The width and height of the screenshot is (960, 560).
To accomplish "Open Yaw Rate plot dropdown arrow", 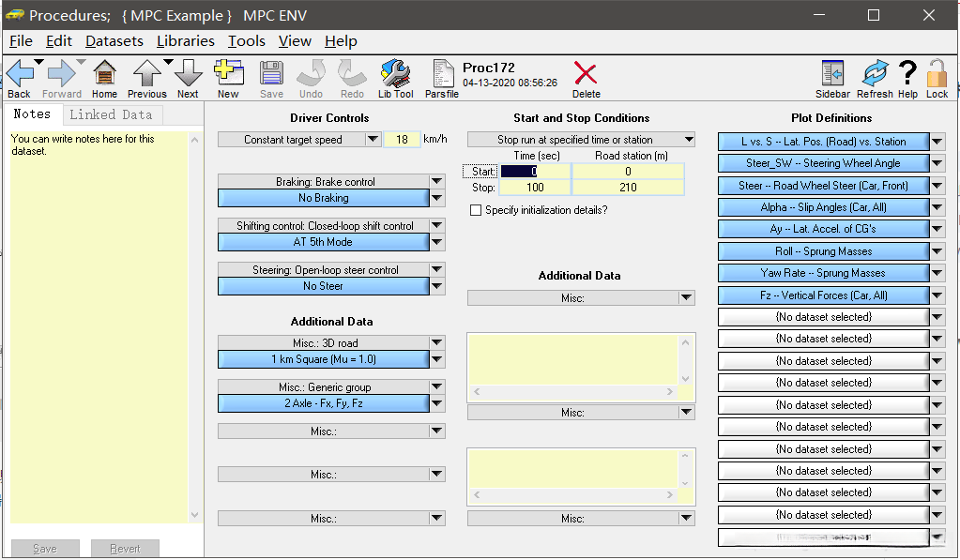I will coord(937,273).
